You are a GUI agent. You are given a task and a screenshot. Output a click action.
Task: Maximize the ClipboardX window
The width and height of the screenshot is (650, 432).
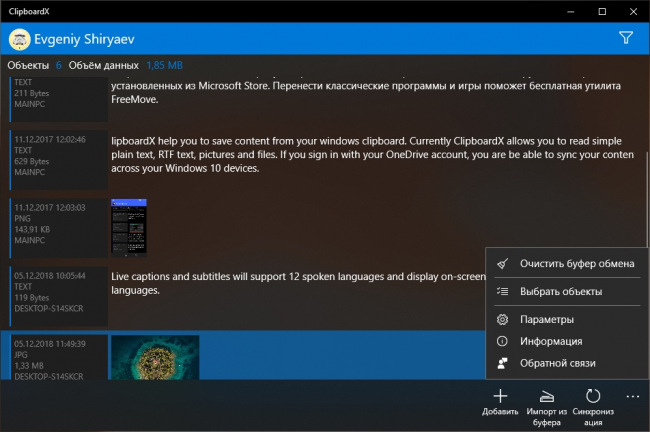[x=602, y=12]
